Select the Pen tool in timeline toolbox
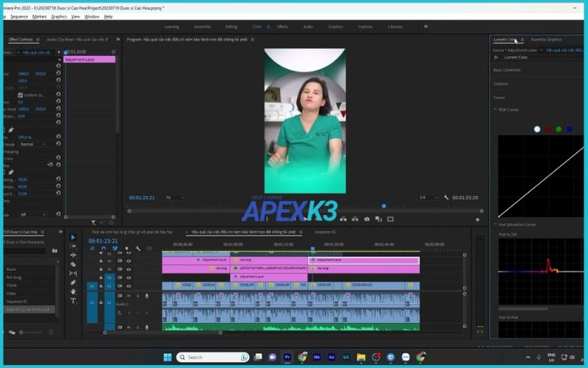Image resolution: width=588 pixels, height=368 pixels. tap(73, 282)
